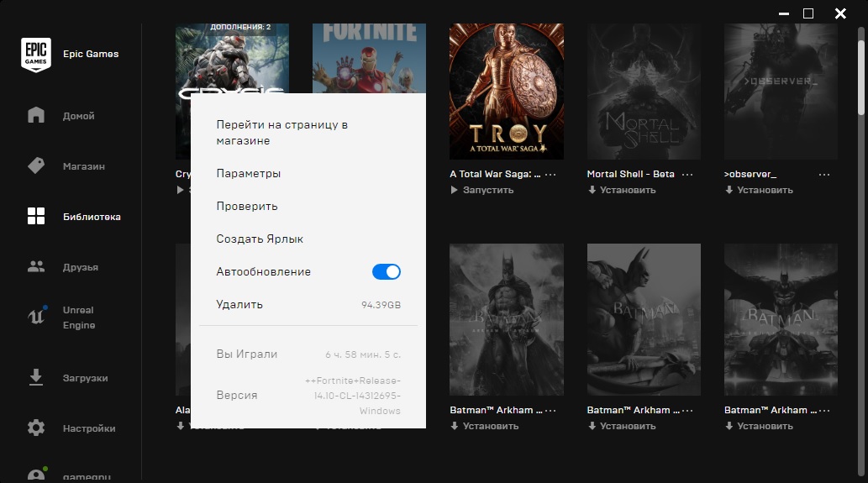Viewport: 868px width, 483px height.
Task: Select Параметры in the context menu
Action: 249,173
